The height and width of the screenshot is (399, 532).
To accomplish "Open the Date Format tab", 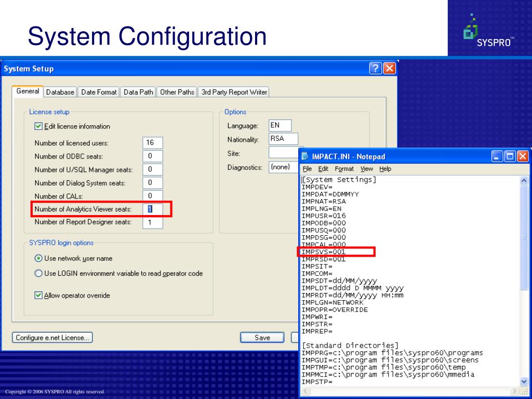I will click(99, 92).
